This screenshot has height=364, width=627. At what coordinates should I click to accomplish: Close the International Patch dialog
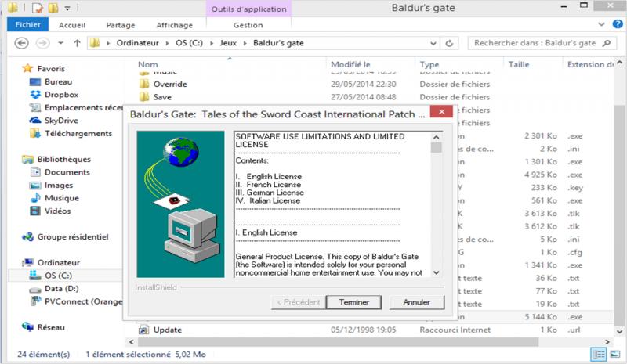(x=441, y=111)
